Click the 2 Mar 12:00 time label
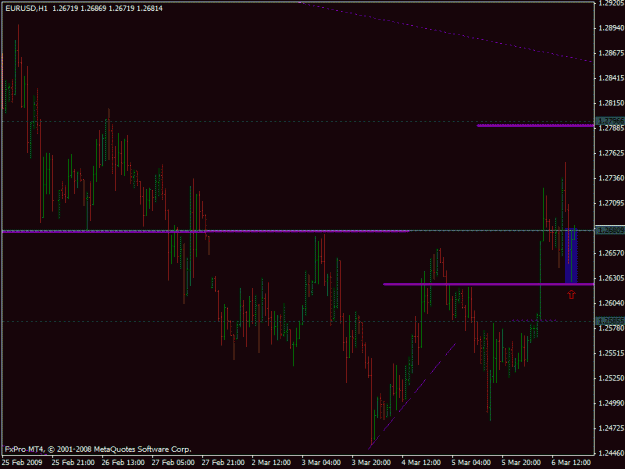Viewport: 625px width, 469px height. coord(271,463)
